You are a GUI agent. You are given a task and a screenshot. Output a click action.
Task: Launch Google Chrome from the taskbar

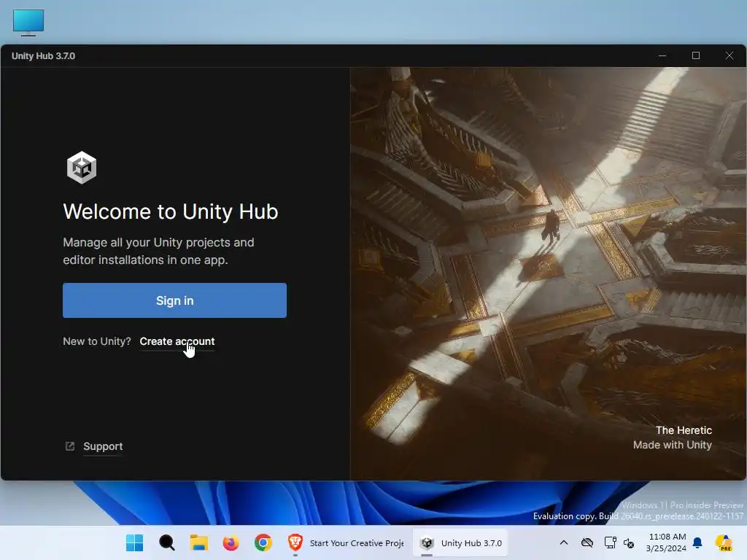pos(263,542)
